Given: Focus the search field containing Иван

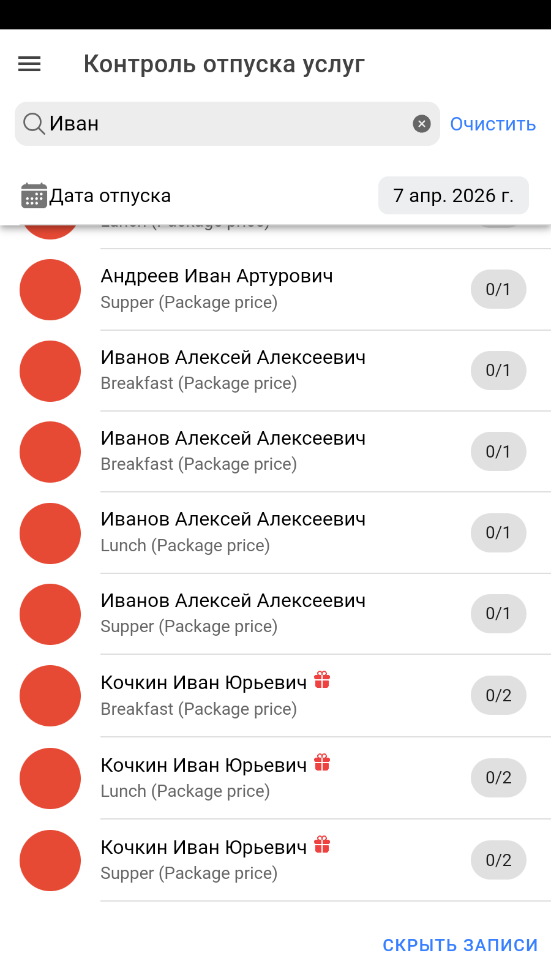Looking at the screenshot, I should coord(227,124).
